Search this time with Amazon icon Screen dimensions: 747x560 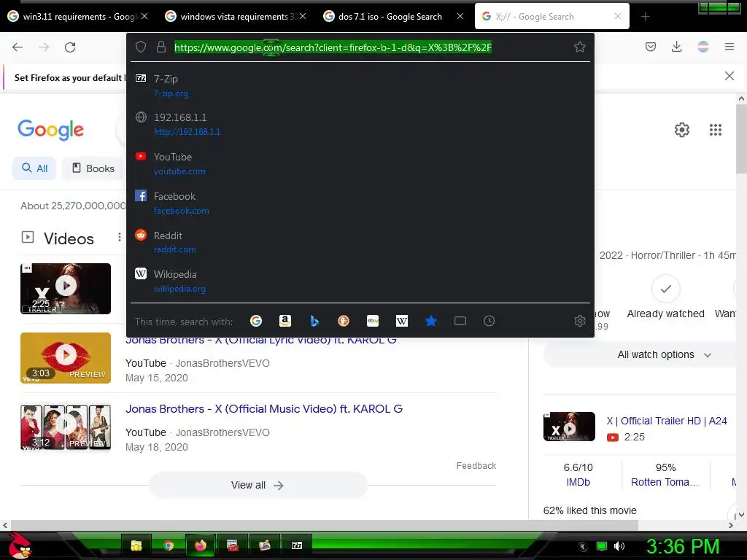(285, 321)
